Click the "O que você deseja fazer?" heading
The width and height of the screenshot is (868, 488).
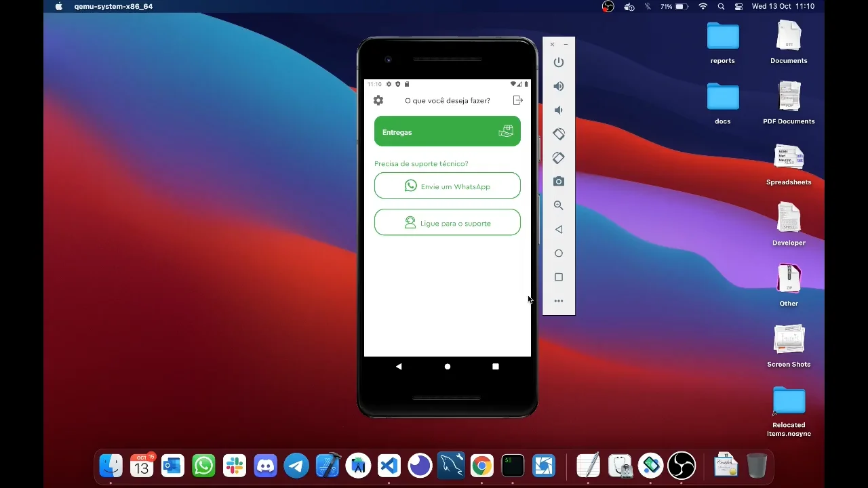click(448, 100)
